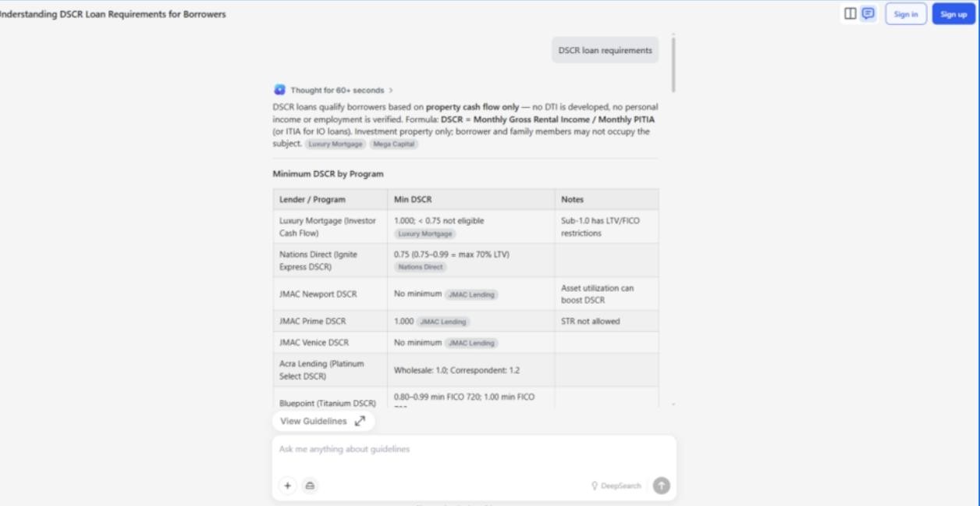The image size is (980, 506).
Task: Select 'Bluepoint (Titanium DSCR)' cell
Action: pos(330,397)
